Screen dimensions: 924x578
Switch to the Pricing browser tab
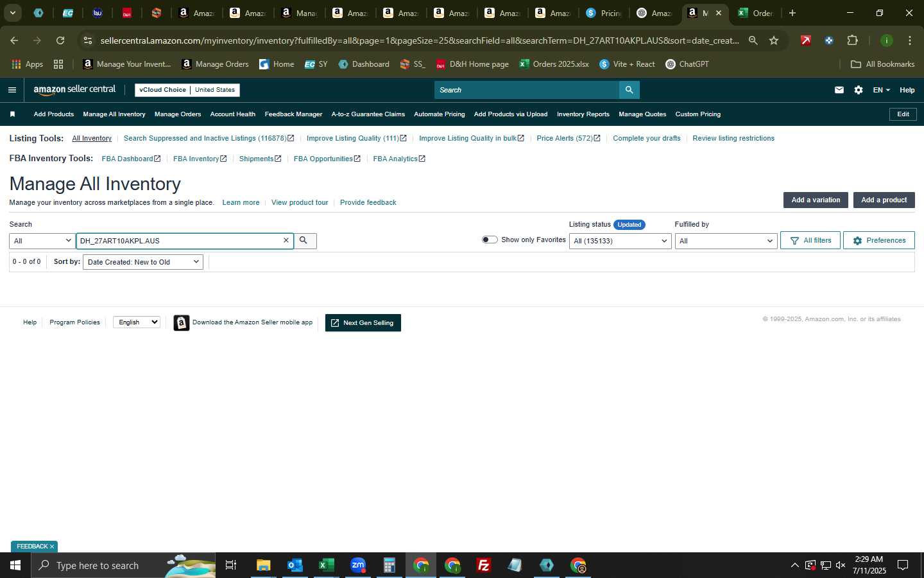(603, 13)
